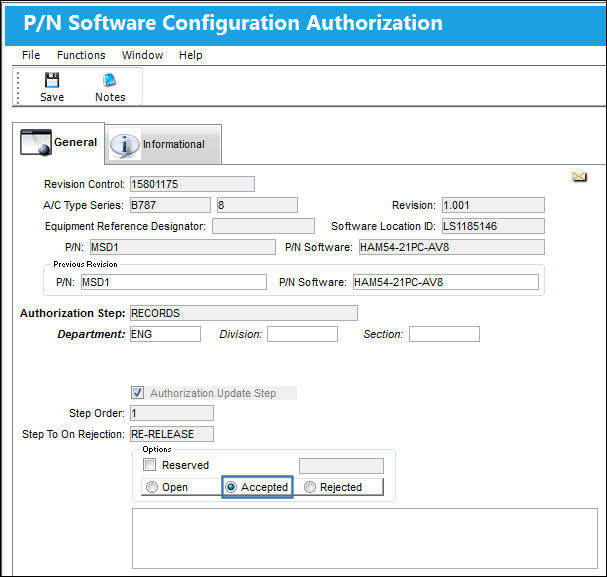Screen dimensions: 607x577
Task: Click the Revision Control label
Action: click(84, 184)
